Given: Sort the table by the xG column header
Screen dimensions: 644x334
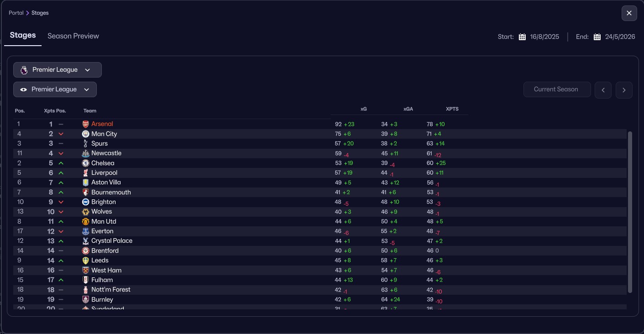Looking at the screenshot, I should click(x=364, y=109).
